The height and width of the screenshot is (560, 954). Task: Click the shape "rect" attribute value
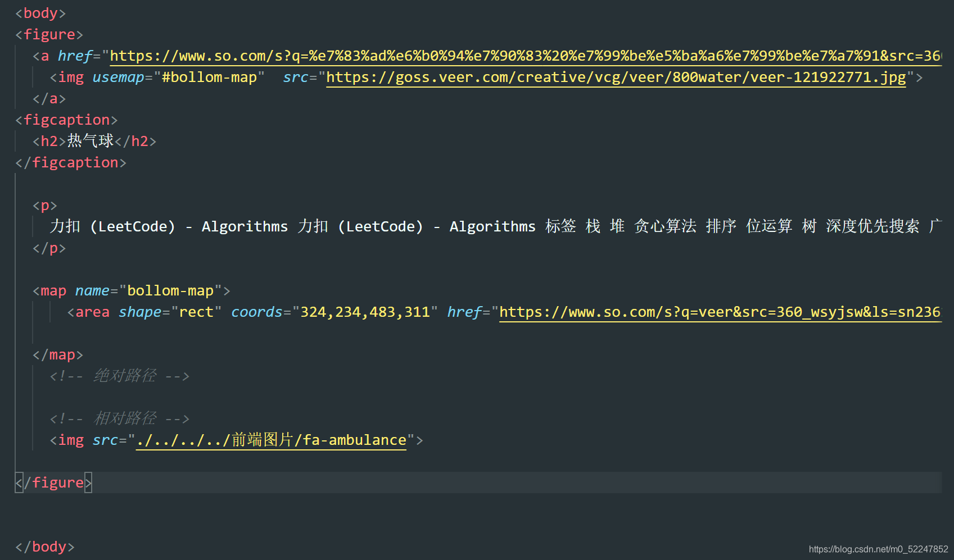click(x=196, y=312)
